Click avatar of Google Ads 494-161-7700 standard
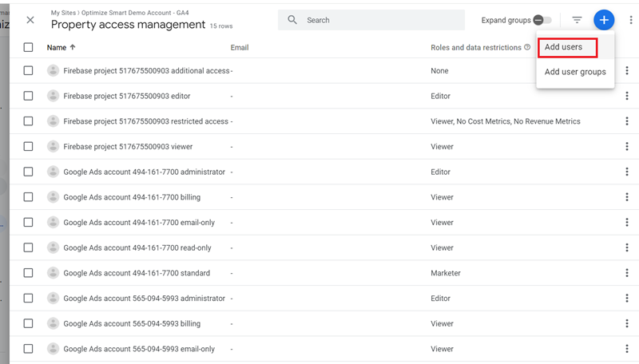Image resolution: width=639 pixels, height=364 pixels. [x=53, y=273]
